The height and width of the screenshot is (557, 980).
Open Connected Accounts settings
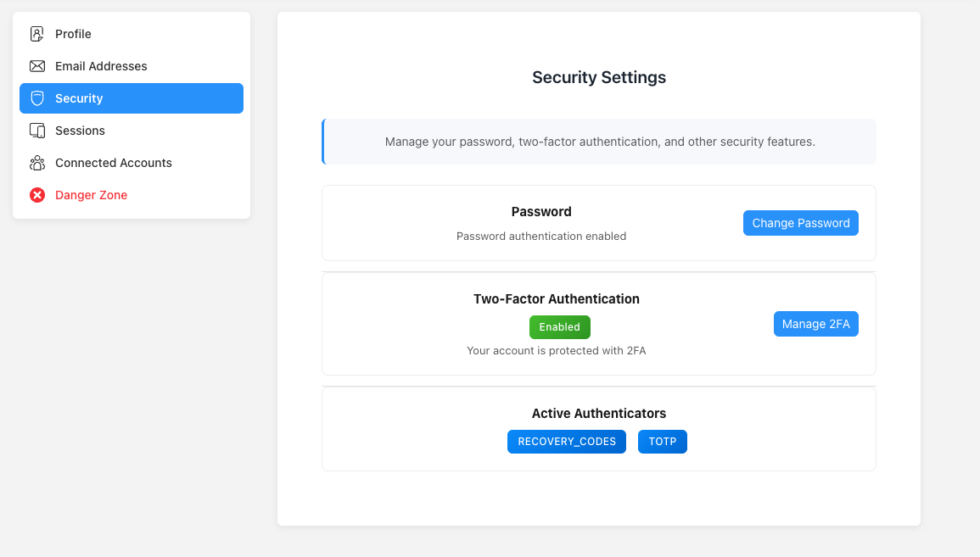[x=112, y=163]
